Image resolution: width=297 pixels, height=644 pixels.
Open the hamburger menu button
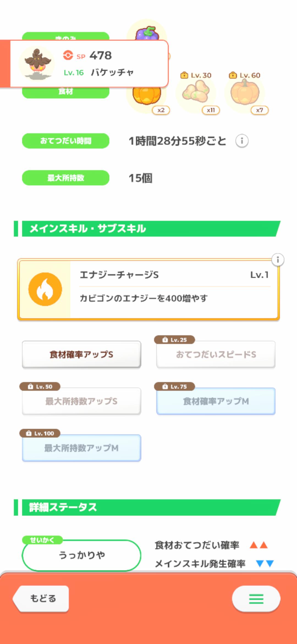(x=256, y=599)
